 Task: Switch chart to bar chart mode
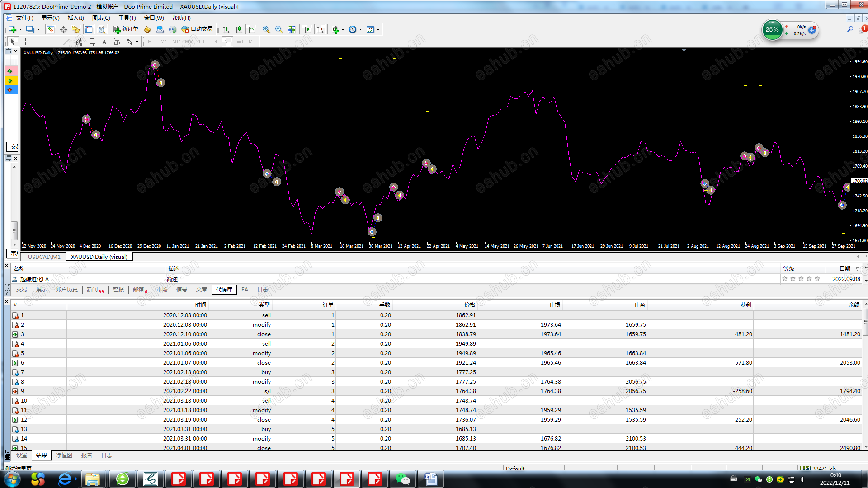[226, 29]
